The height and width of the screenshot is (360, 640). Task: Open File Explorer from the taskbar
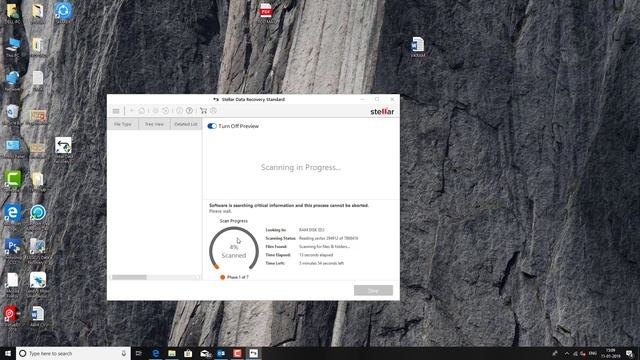(x=172, y=353)
